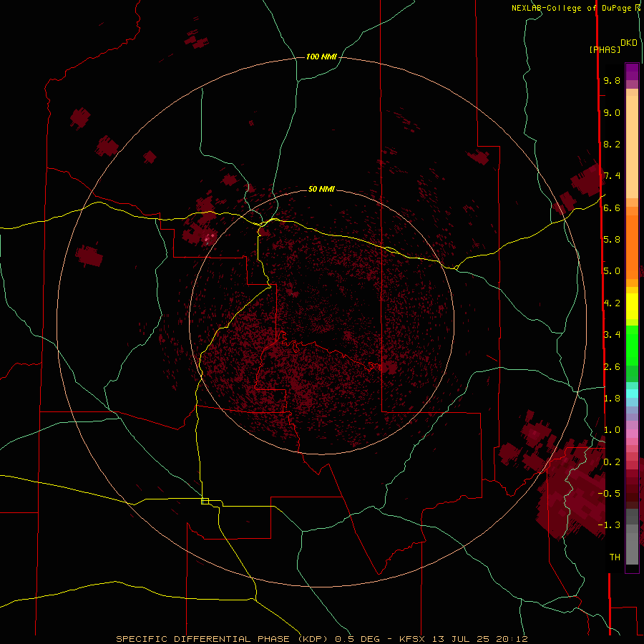The width and height of the screenshot is (644, 644).
Task: Click the 6.6 value on the color scale
Action: [x=612, y=208]
